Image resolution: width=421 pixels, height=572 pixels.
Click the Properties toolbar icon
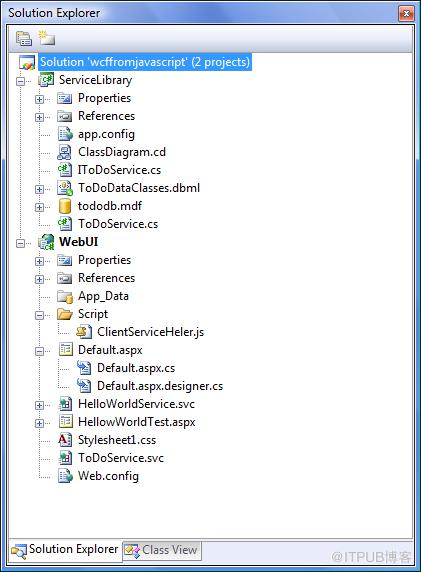point(24,39)
